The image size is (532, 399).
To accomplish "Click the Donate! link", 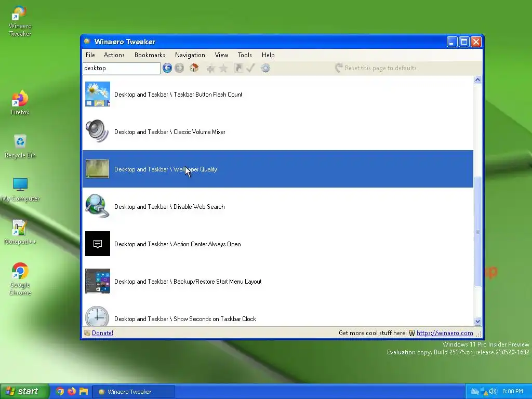I will click(102, 333).
